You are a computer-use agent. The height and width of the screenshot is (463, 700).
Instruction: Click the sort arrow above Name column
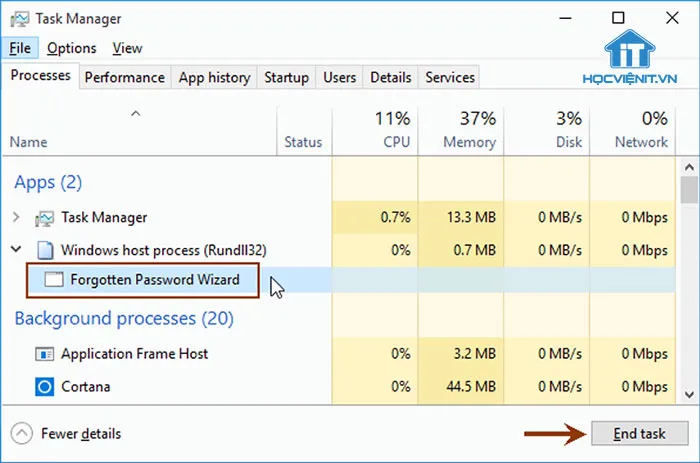[x=136, y=114]
